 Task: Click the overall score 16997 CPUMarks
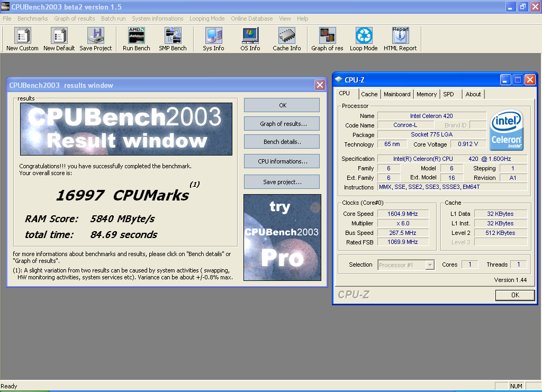click(x=123, y=195)
